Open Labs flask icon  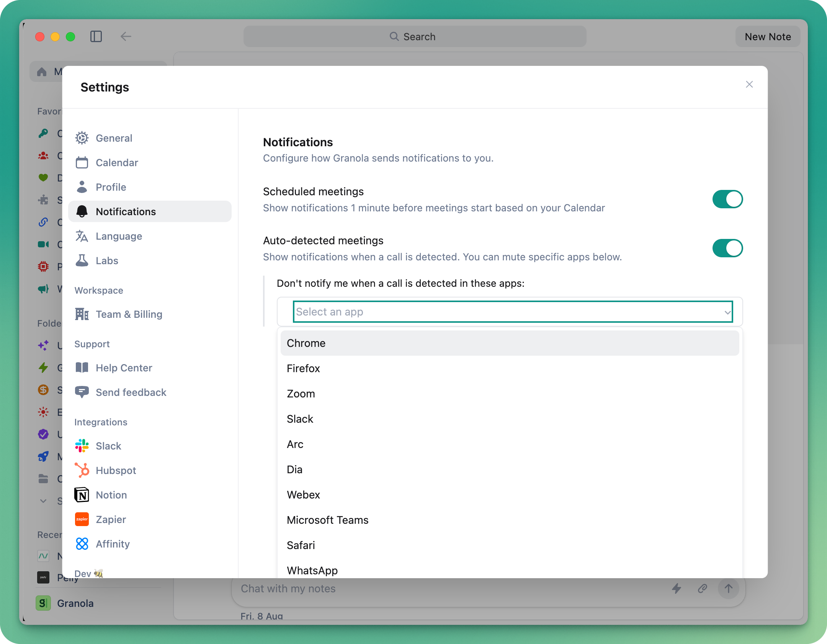[x=82, y=260]
